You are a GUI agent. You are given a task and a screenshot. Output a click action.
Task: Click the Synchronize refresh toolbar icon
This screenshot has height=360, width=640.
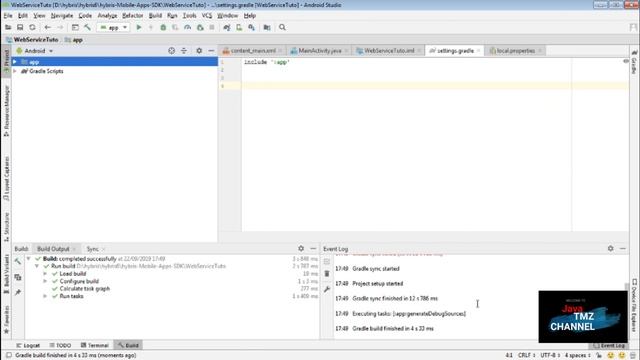tap(32, 27)
